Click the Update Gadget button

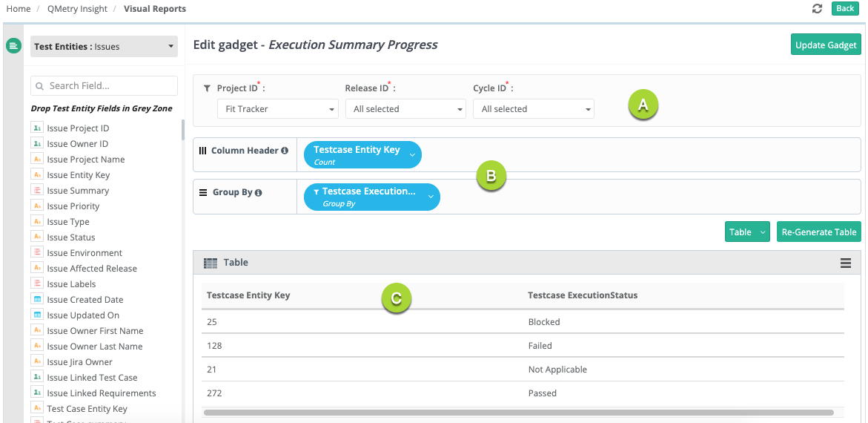(x=826, y=45)
